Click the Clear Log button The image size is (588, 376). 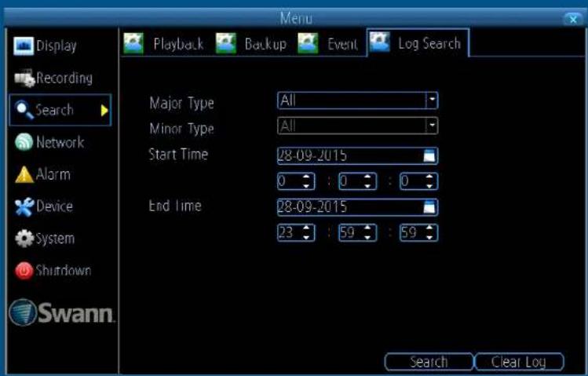point(520,362)
